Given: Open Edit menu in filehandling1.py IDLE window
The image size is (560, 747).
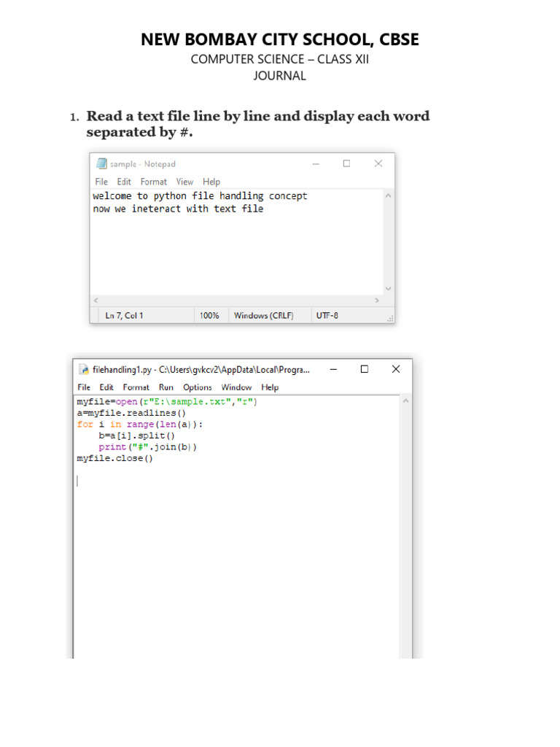Looking at the screenshot, I should point(106,387).
